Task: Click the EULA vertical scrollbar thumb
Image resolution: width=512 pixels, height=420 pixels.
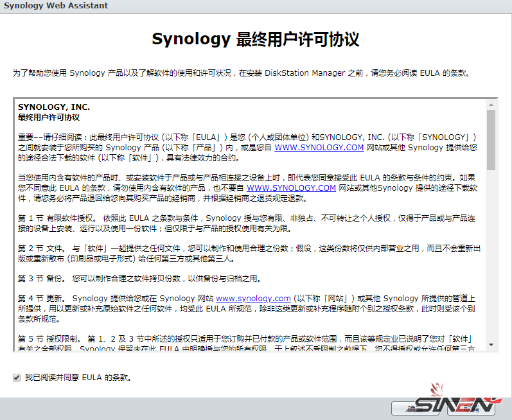Action: click(491, 139)
